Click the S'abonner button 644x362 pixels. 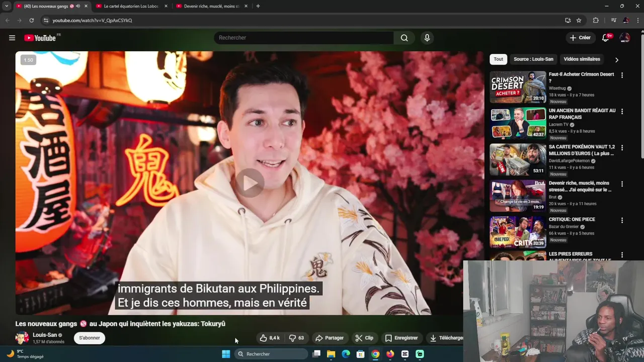[90, 338]
